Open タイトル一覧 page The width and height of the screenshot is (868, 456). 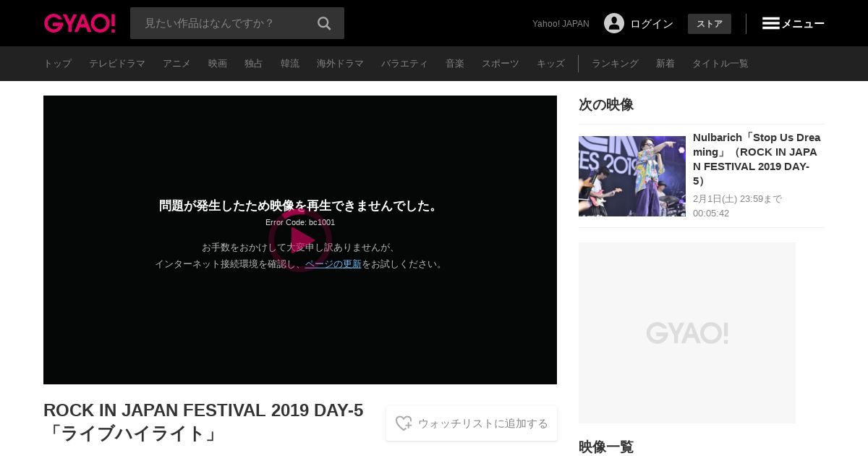[x=720, y=64]
